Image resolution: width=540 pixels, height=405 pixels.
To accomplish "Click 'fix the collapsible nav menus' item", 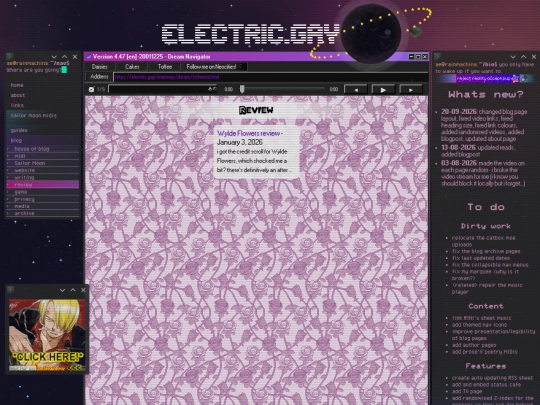I will click(x=490, y=265).
